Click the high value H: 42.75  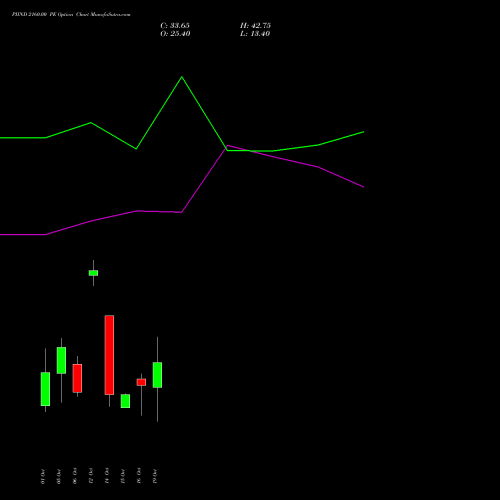[x=255, y=26]
